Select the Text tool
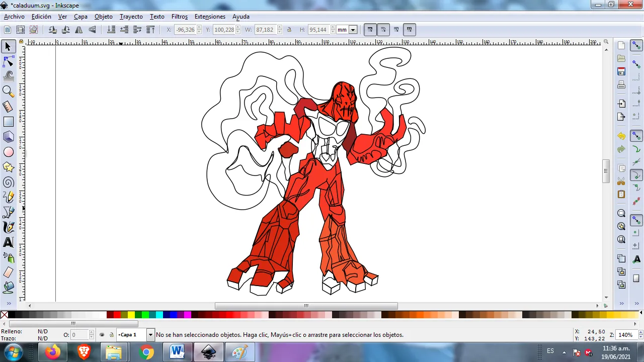The height and width of the screenshot is (362, 644). pyautogui.click(x=8, y=242)
